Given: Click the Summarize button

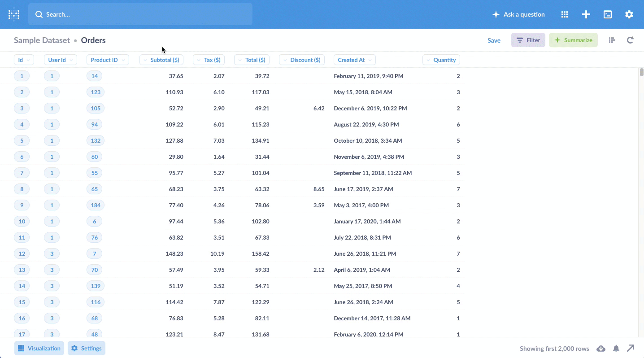Looking at the screenshot, I should [x=573, y=40].
